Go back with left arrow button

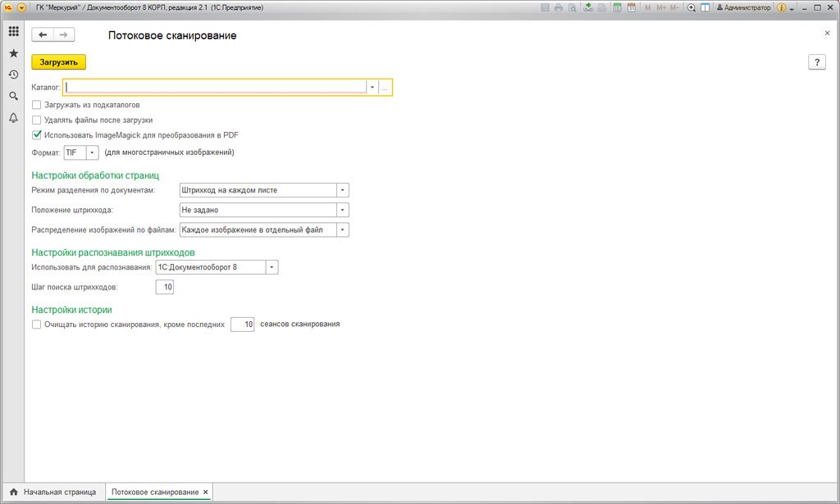coord(43,34)
